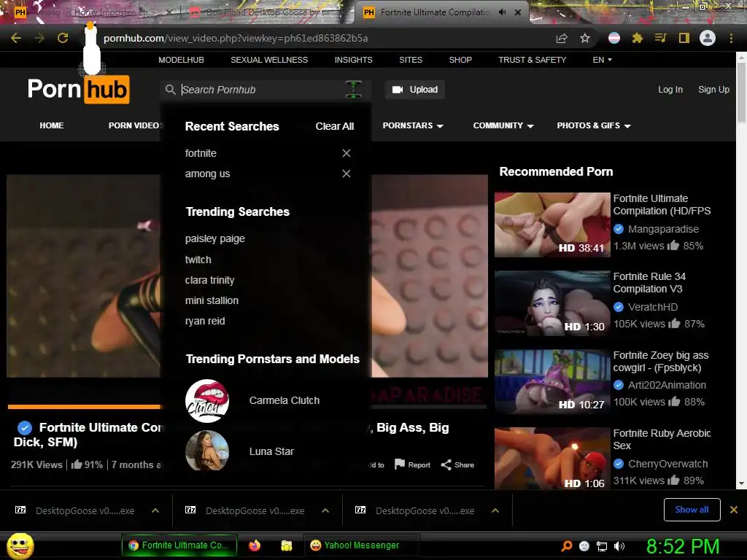Open the Extensions puzzle piece icon

637,38
